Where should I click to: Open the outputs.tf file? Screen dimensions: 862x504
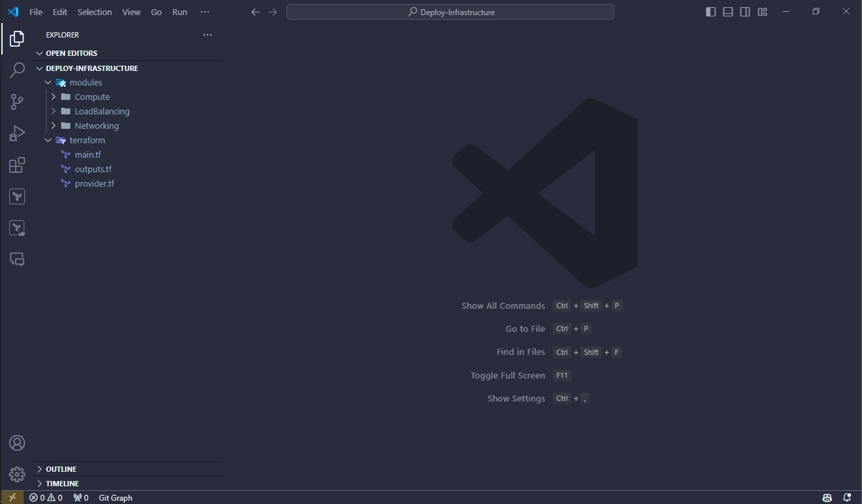[x=93, y=169]
